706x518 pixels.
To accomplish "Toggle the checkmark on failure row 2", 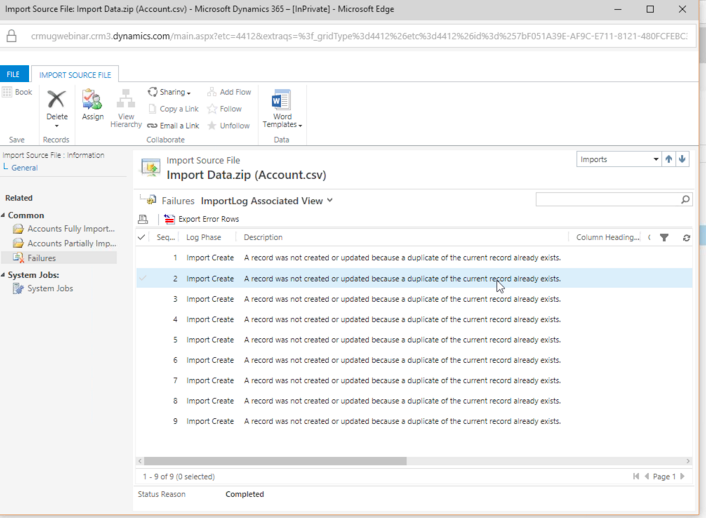I will pyautogui.click(x=142, y=278).
